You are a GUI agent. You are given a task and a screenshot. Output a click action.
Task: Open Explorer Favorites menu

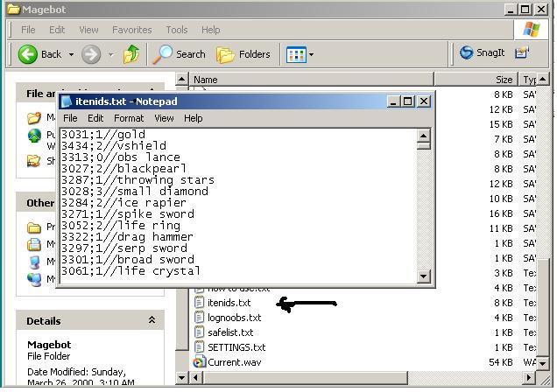coord(131,30)
